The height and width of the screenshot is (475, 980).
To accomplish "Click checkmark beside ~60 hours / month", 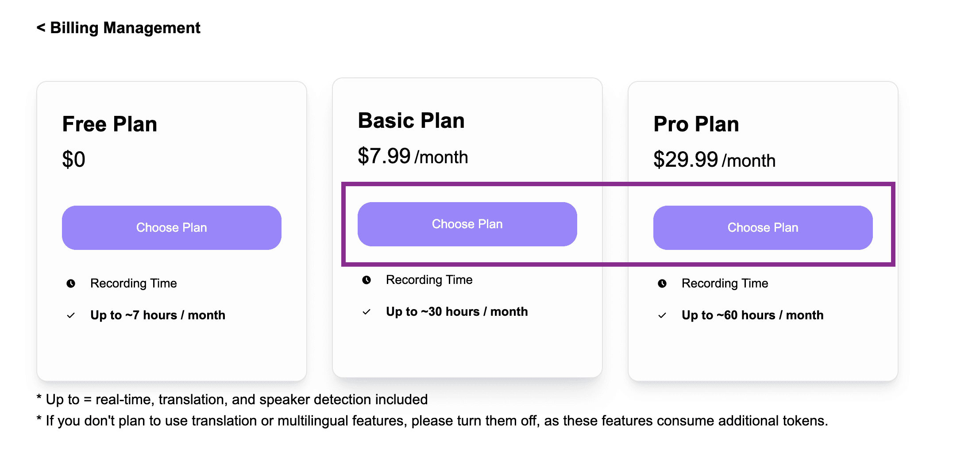I will tap(662, 315).
